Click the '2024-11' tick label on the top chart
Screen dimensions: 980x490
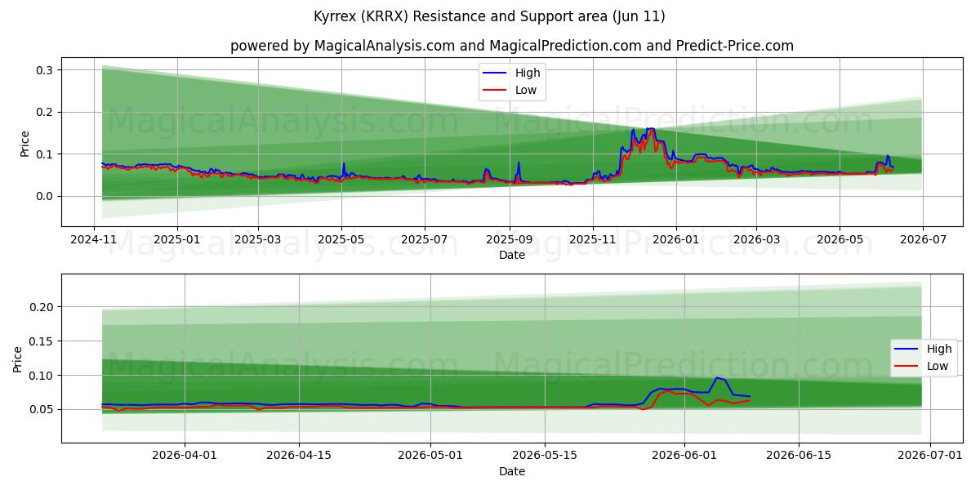click(94, 239)
